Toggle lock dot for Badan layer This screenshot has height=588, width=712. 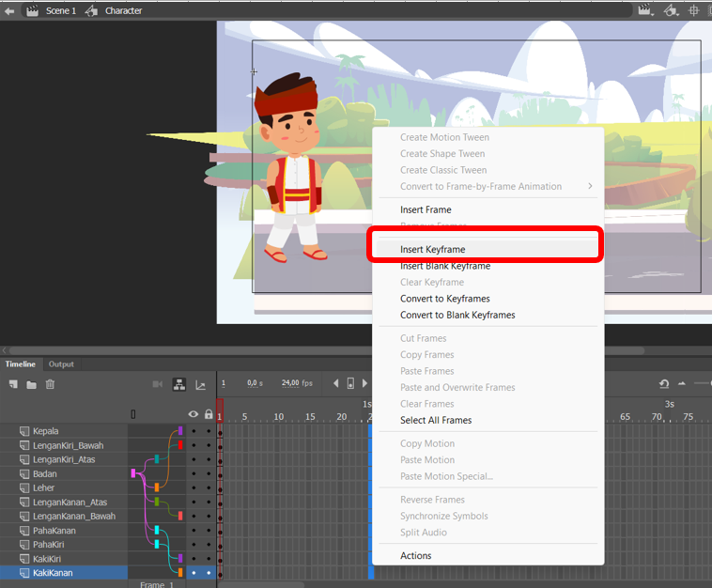[x=209, y=473]
